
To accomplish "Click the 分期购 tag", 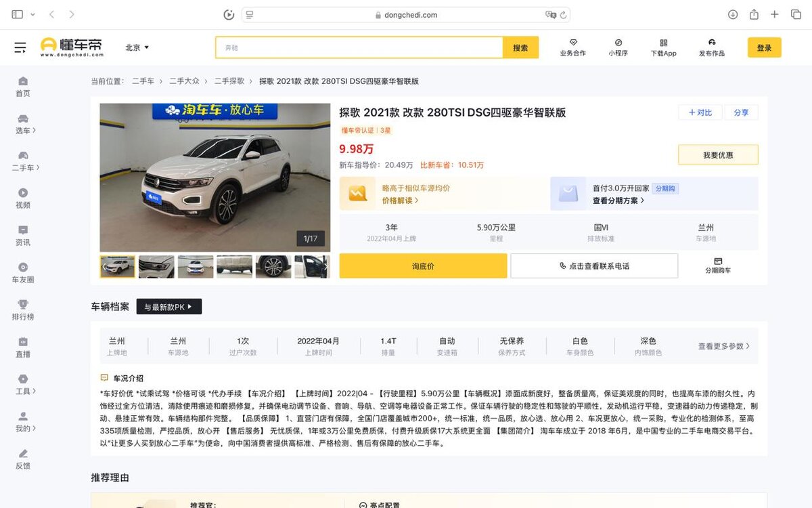I will [666, 188].
